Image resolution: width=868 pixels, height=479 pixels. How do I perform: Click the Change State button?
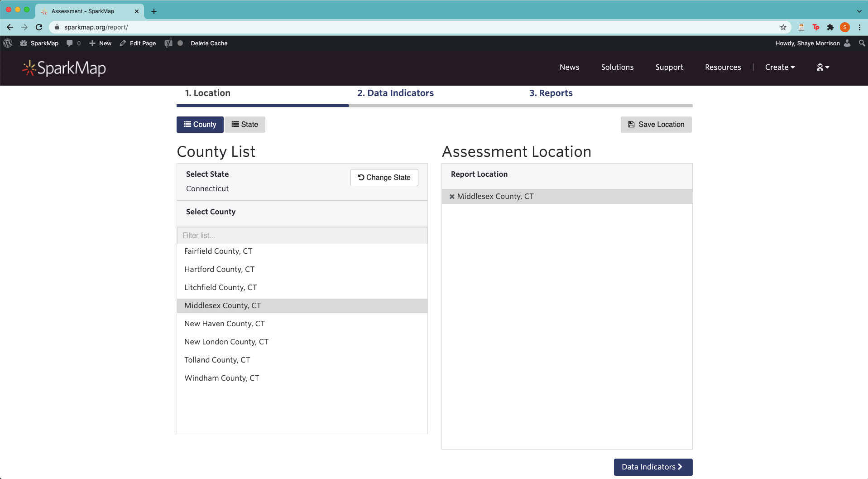[384, 178]
